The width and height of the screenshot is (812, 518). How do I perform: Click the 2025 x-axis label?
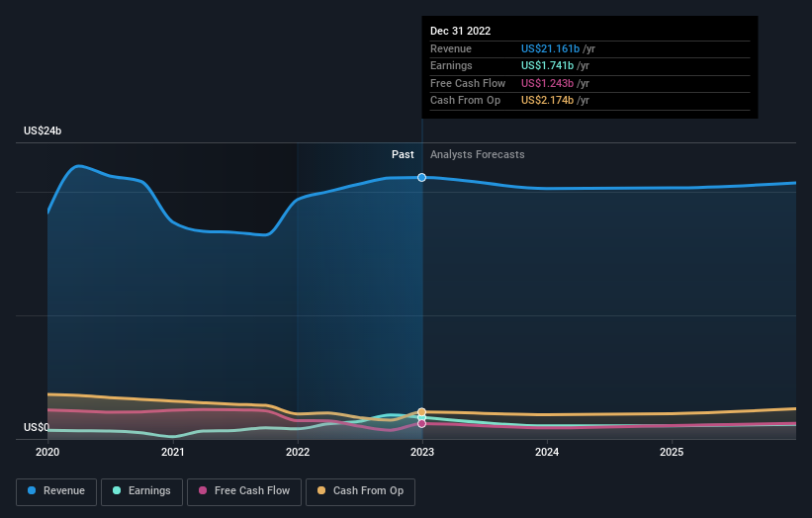coord(672,452)
